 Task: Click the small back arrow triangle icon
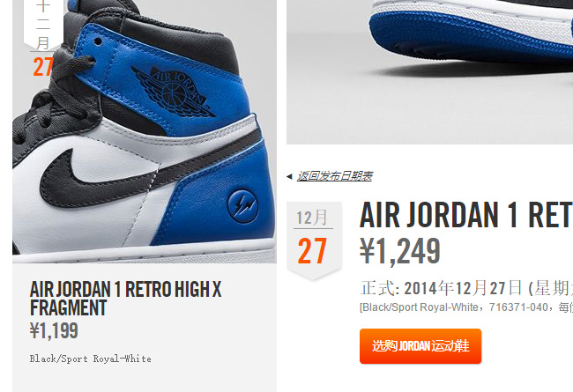tap(289, 177)
